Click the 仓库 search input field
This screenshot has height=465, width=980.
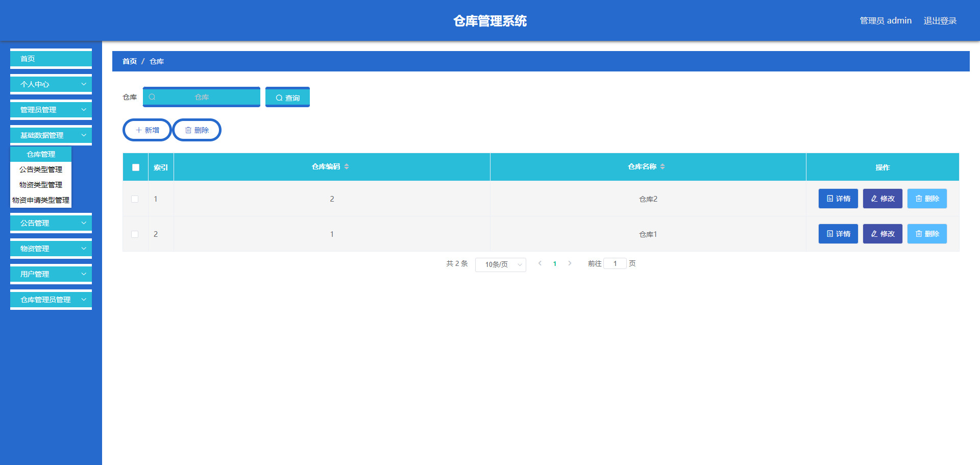pyautogui.click(x=202, y=97)
